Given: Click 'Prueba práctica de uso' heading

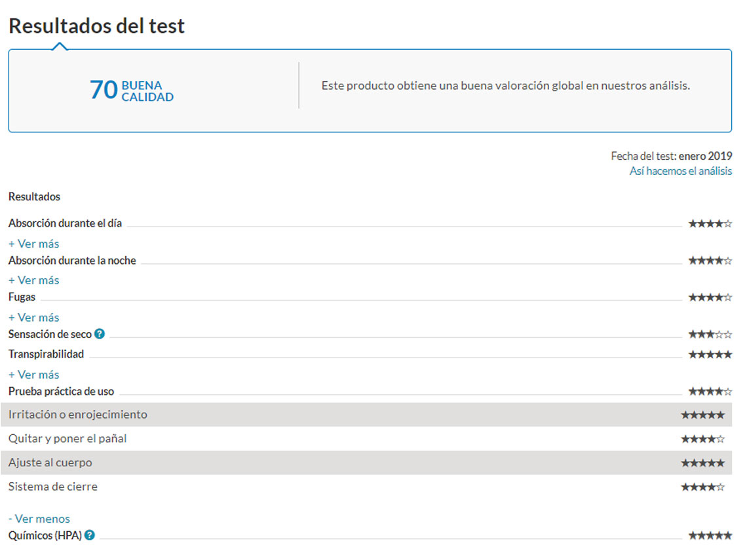Looking at the screenshot, I should pyautogui.click(x=61, y=392).
